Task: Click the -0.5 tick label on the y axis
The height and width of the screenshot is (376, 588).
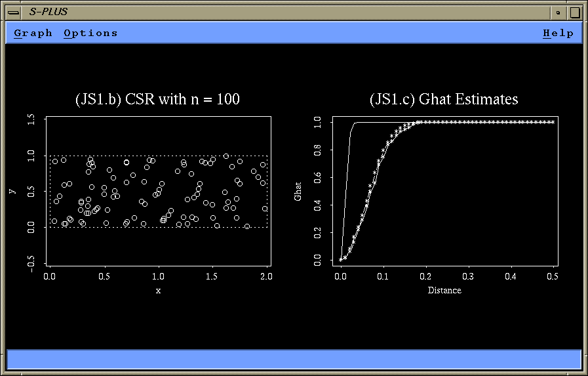Action: 31,262
